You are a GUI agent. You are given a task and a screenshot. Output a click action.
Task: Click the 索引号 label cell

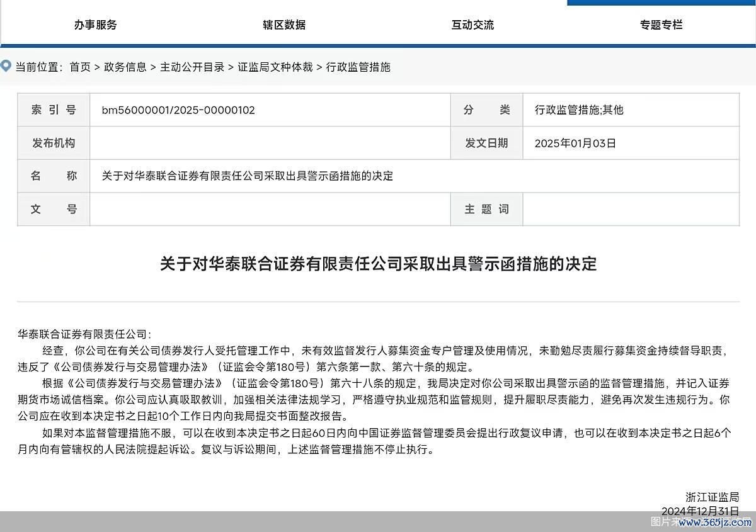[54, 110]
